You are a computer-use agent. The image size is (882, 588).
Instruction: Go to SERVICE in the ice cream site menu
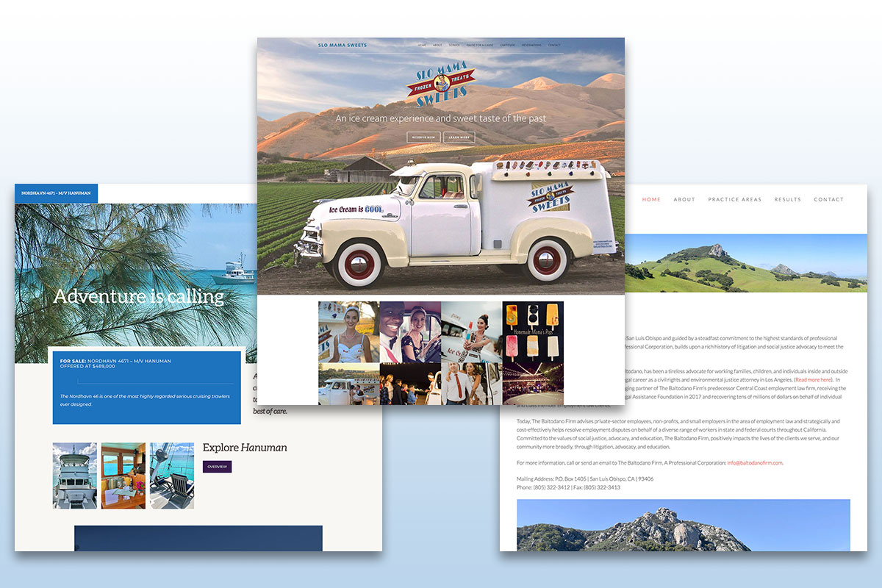tap(454, 45)
